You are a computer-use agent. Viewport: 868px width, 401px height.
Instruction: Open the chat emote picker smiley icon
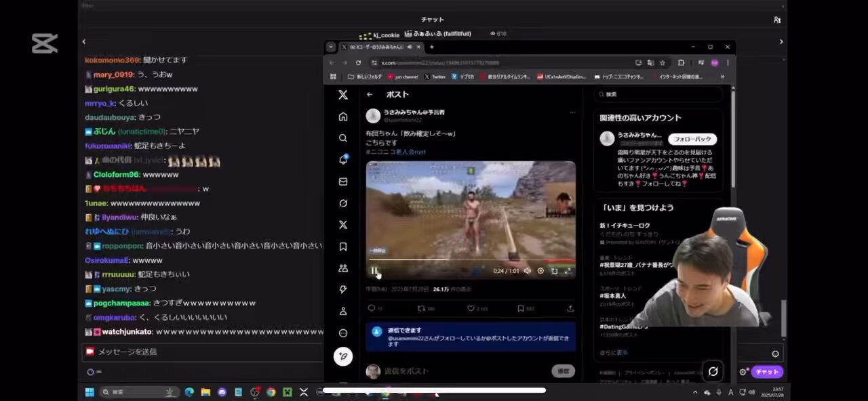[x=775, y=354]
